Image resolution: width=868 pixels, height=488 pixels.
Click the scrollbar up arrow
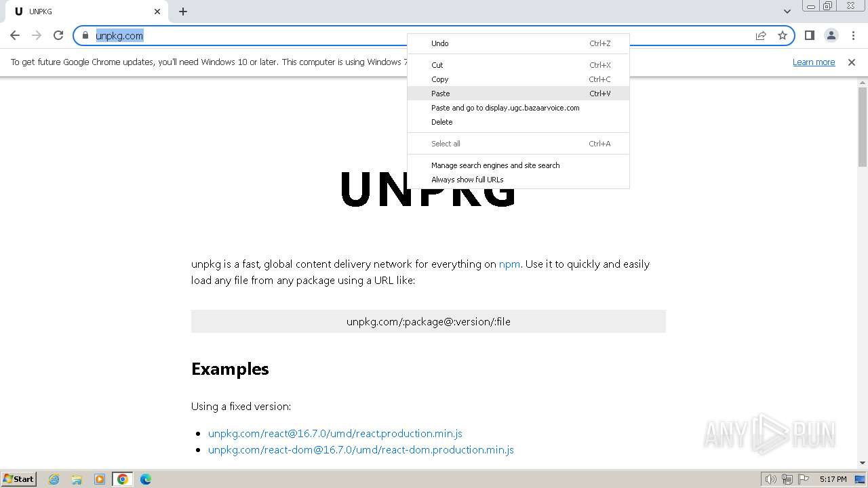pyautogui.click(x=863, y=82)
